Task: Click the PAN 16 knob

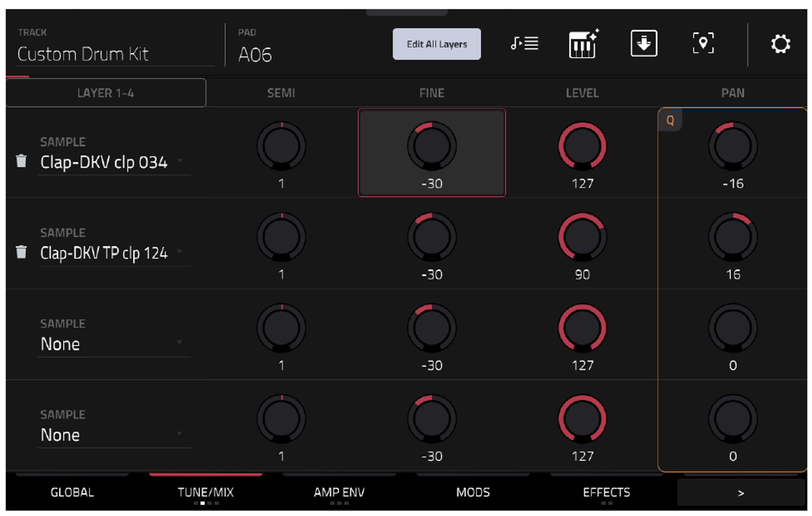Action: point(733,237)
